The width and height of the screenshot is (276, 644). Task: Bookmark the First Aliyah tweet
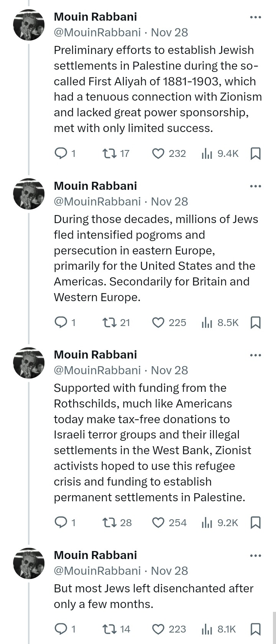tap(255, 153)
